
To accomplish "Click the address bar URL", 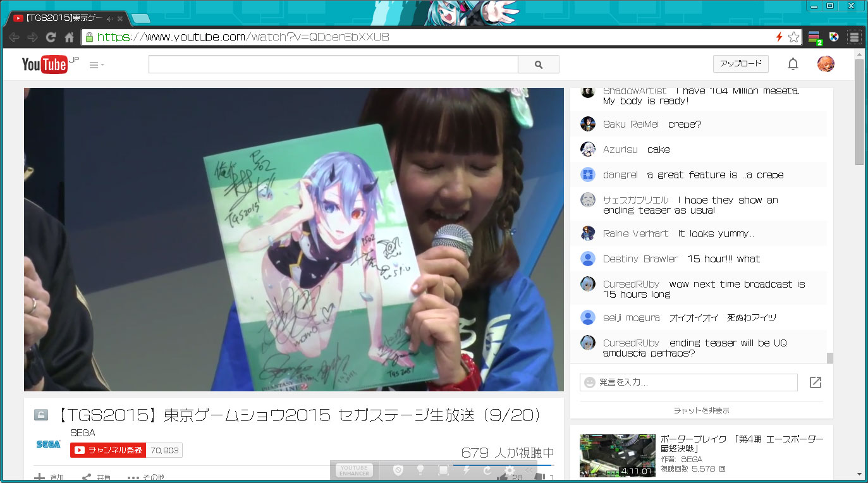I will point(243,37).
